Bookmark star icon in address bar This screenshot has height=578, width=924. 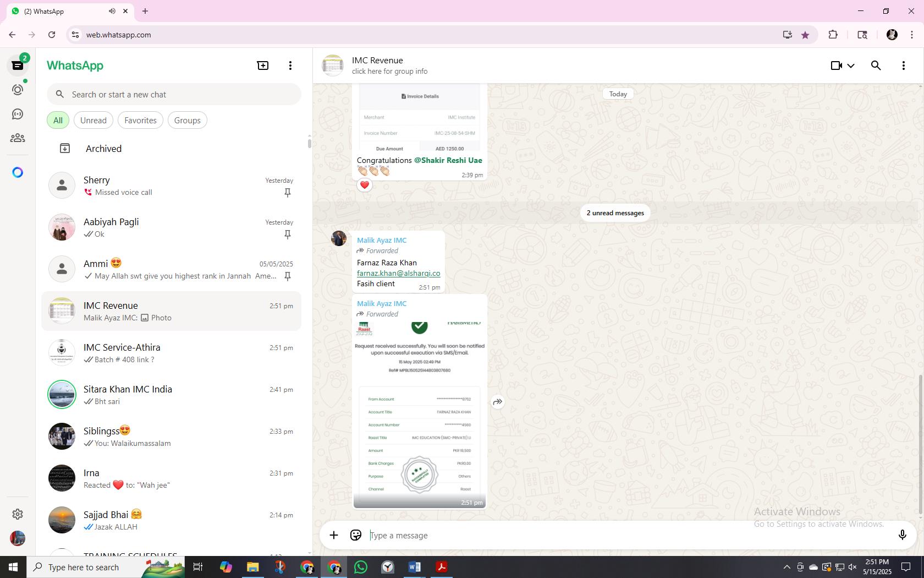click(805, 35)
